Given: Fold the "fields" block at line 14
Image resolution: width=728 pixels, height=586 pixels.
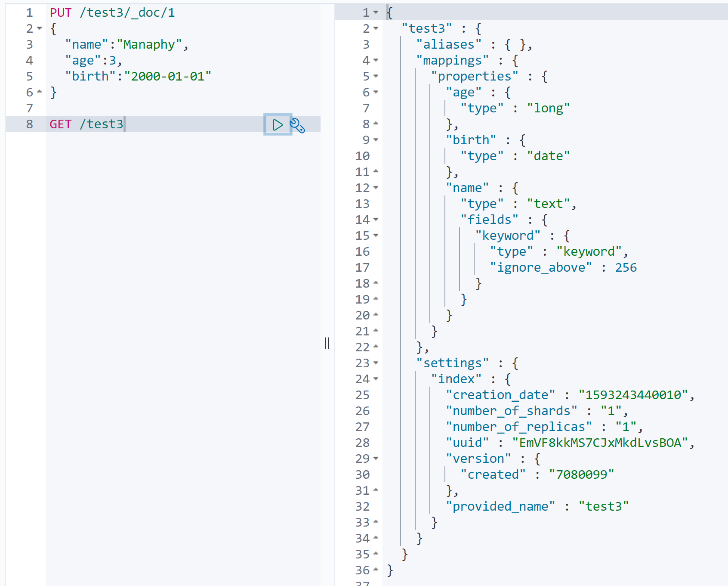Looking at the screenshot, I should point(376,220).
